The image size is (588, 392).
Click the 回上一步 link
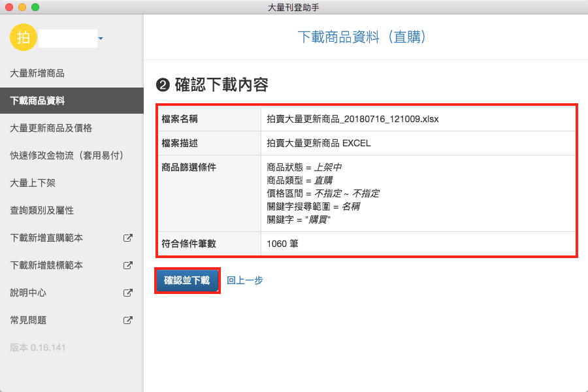click(x=245, y=280)
